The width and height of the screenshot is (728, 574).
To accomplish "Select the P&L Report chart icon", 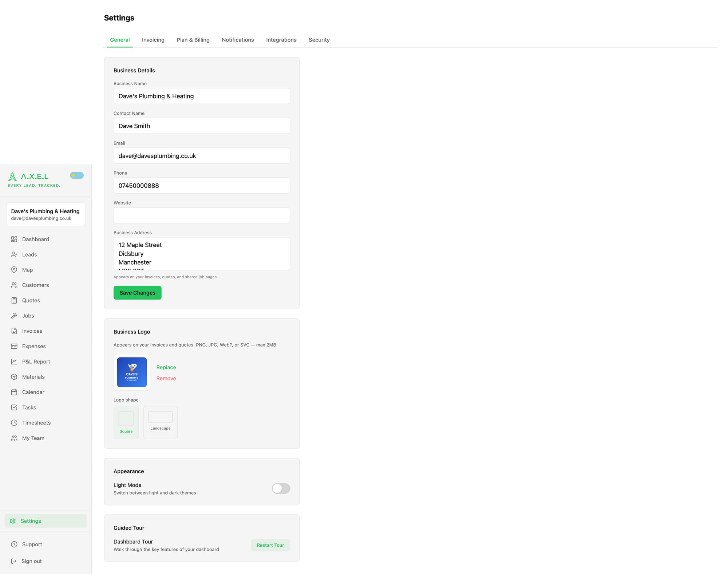I will point(14,361).
